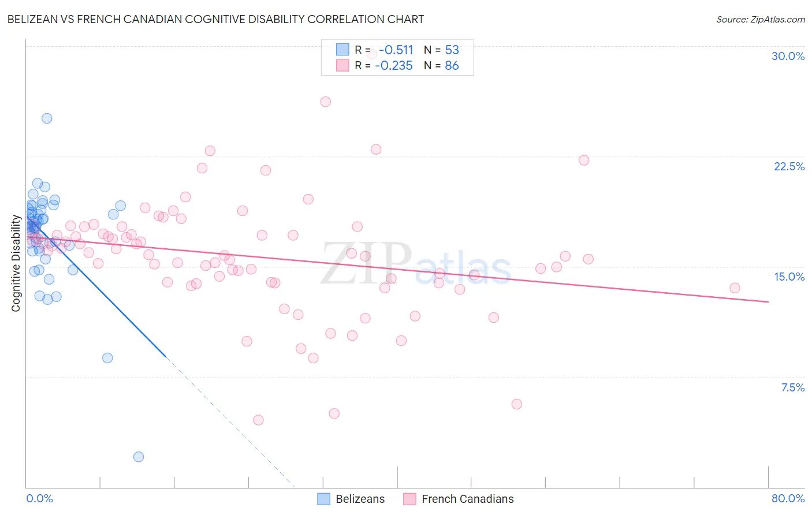Click the blue R = -0.511 legend box
Viewport: 812px width, 515px height.
342,50
